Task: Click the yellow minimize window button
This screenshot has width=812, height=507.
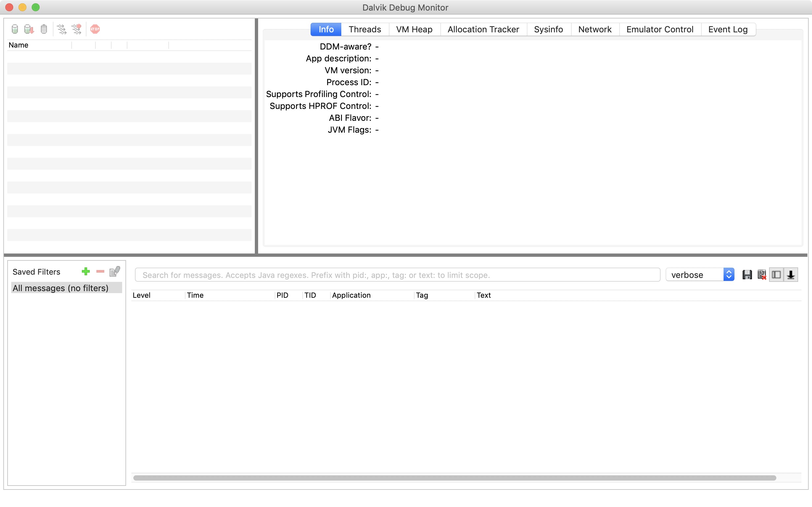Action: click(x=22, y=7)
